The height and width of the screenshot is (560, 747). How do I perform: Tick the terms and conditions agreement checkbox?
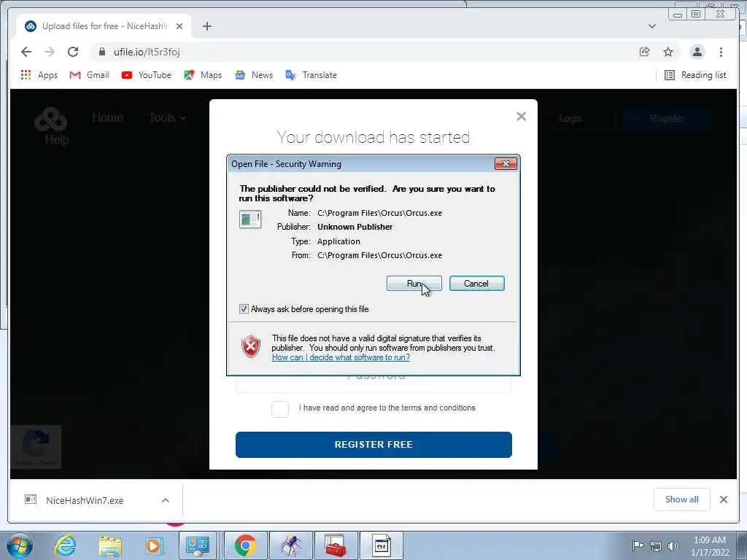click(280, 408)
